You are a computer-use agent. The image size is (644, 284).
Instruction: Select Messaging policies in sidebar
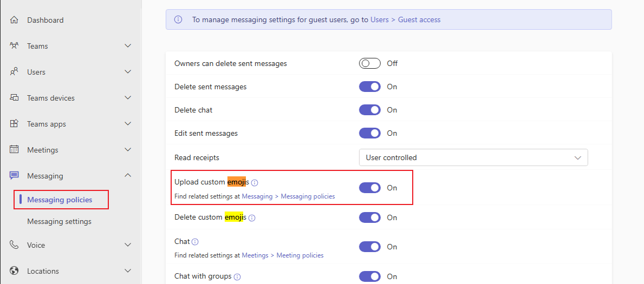click(x=60, y=200)
